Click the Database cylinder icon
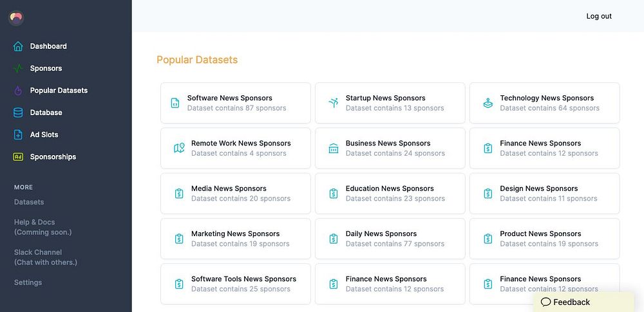This screenshot has width=644, height=312. click(x=18, y=113)
